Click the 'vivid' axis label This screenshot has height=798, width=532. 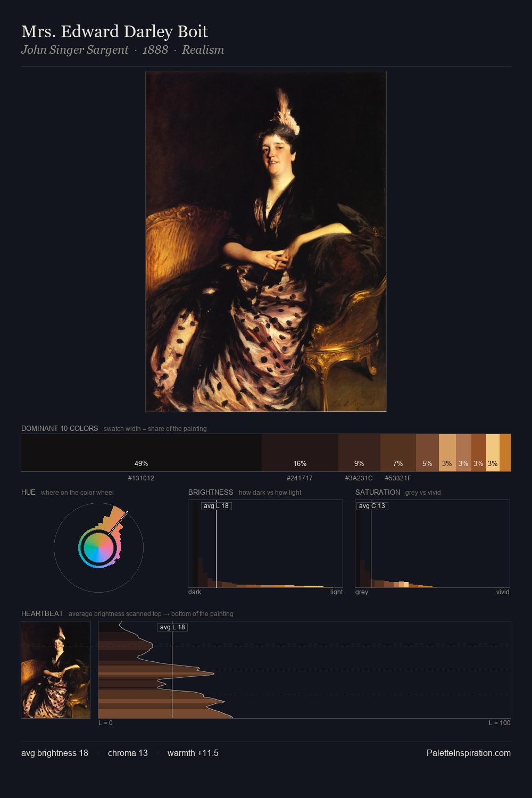[503, 592]
